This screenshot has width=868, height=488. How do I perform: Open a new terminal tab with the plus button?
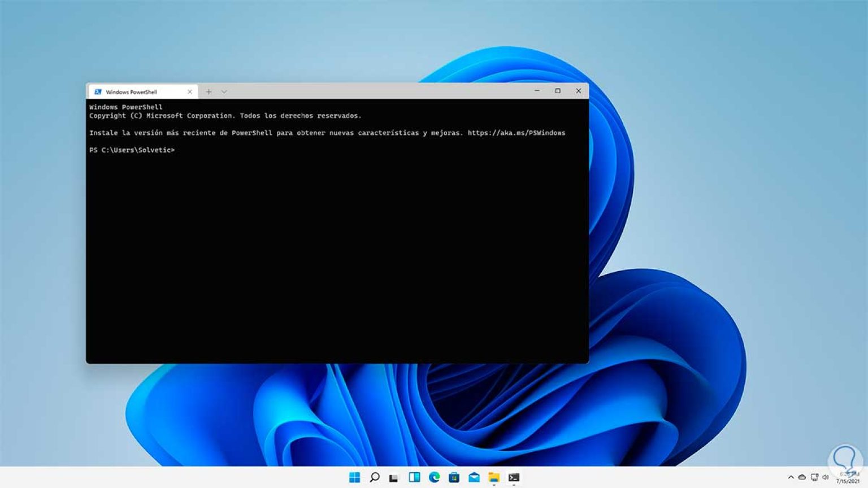tap(209, 91)
